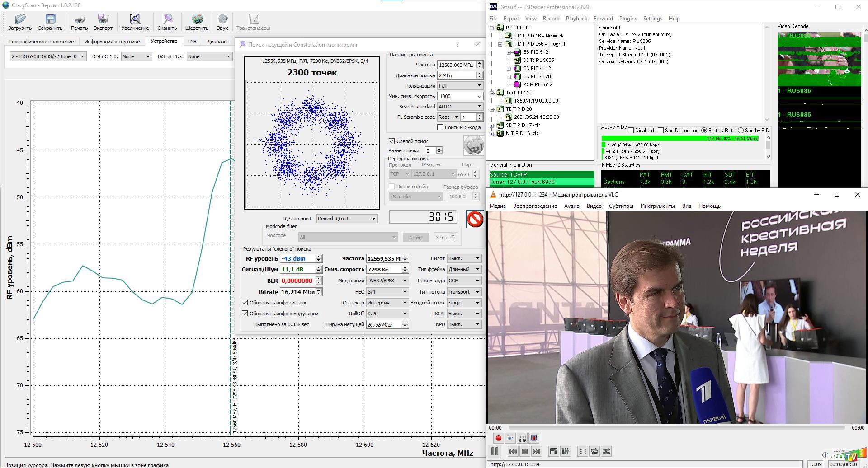This screenshot has width=868, height=468.
Task: Open the Playback menu in TSReader
Action: tap(576, 19)
